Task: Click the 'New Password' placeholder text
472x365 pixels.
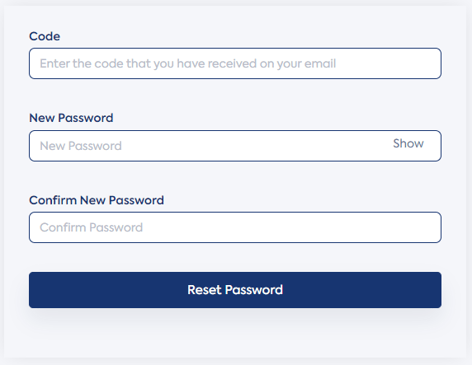Action: point(81,146)
